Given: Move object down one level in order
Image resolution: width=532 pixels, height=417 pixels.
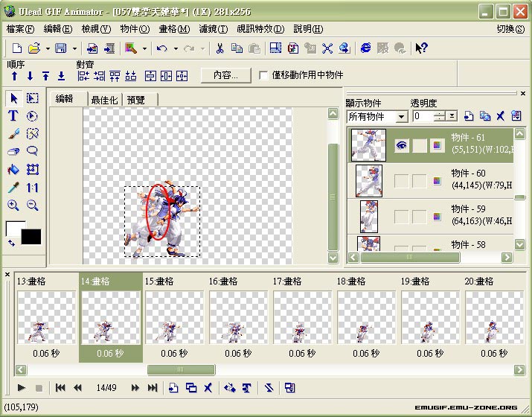Looking at the screenshot, I should tap(30, 76).
